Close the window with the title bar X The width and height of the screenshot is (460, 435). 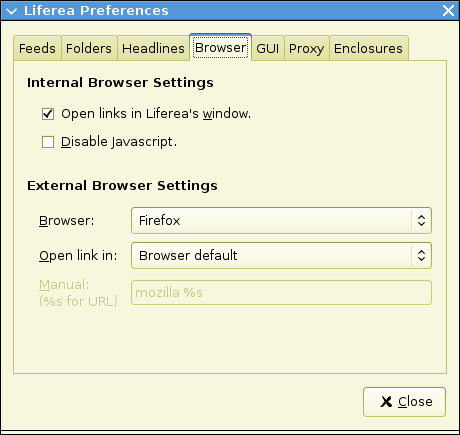[448, 11]
